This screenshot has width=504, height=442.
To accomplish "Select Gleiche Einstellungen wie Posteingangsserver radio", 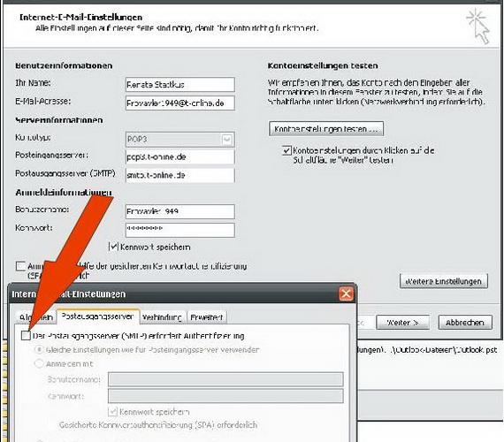I will click(x=39, y=349).
